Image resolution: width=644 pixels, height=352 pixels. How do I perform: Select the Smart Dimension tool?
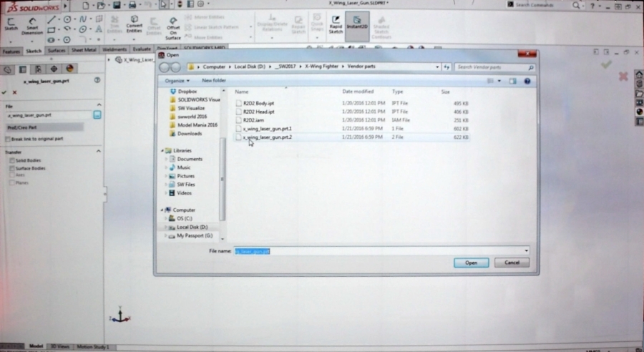(32, 26)
